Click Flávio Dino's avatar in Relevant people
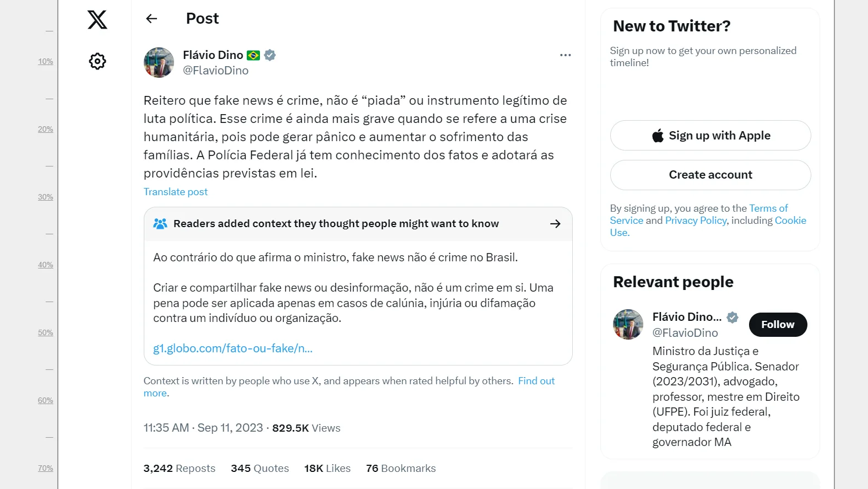 coord(628,324)
